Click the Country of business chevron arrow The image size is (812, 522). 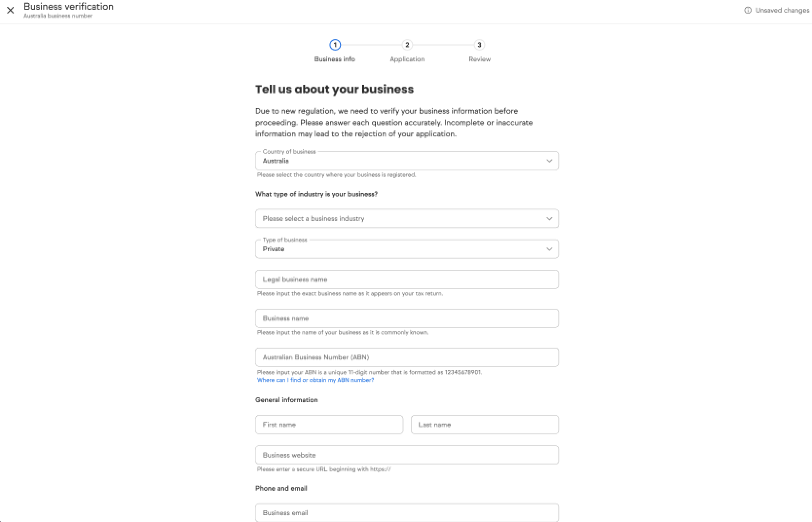549,161
